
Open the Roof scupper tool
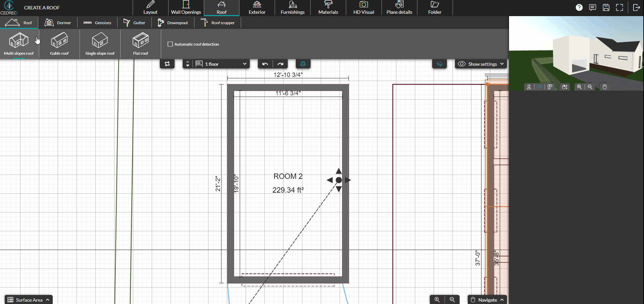[x=218, y=22]
